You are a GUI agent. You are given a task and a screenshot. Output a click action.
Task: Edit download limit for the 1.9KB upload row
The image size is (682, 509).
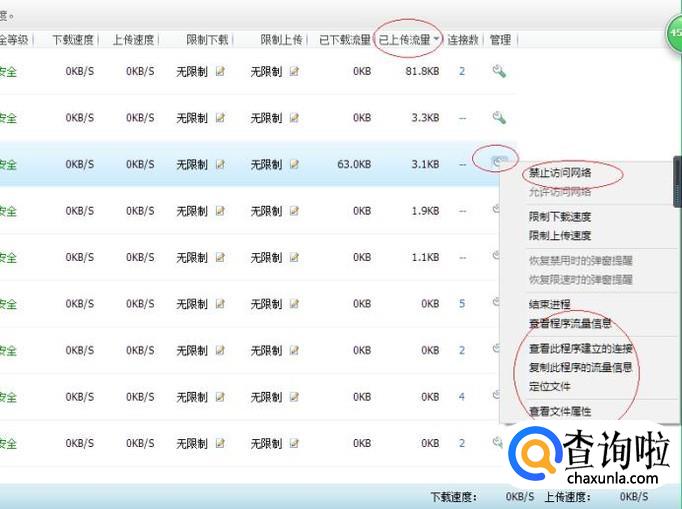click(x=221, y=211)
